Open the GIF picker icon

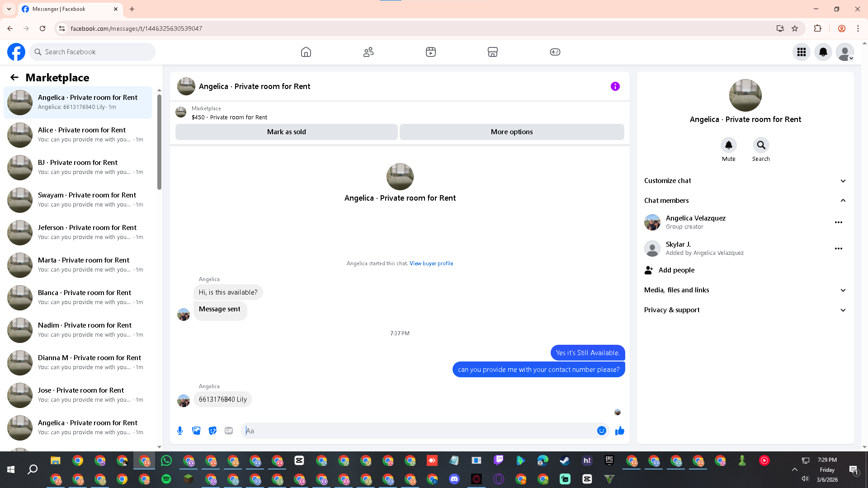click(229, 431)
